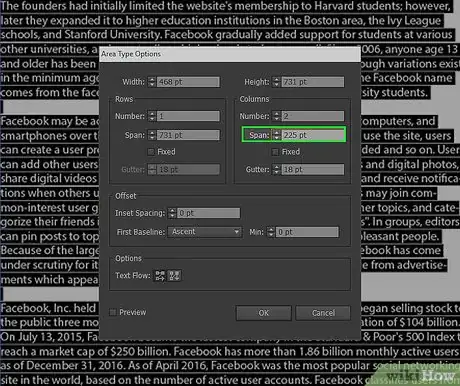Adjust the Columns Gutter stepper
Viewport: 460px width, 386px height.
coord(276,169)
